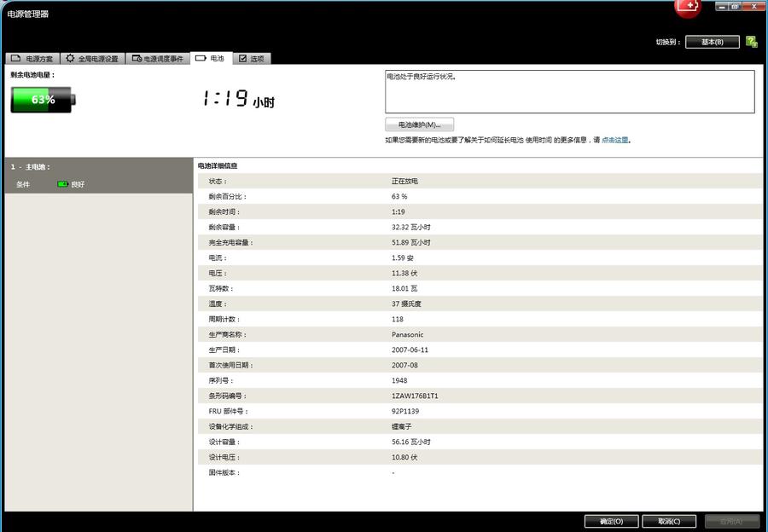Click the red battery badge icon
Viewport: 768px width, 532px height.
[687, 7]
